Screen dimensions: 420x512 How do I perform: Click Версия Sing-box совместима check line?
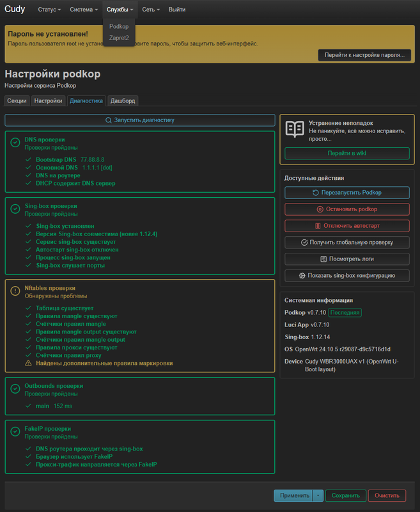[x=97, y=234]
